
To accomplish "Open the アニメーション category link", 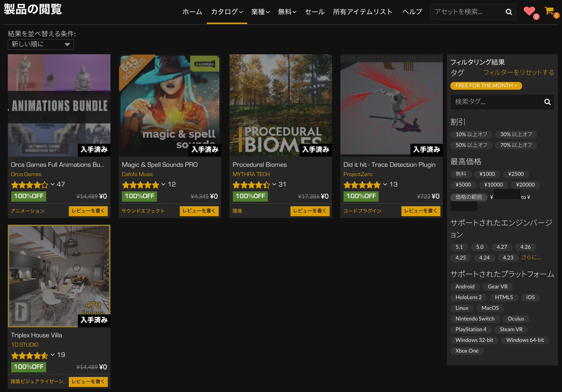I will point(28,211).
